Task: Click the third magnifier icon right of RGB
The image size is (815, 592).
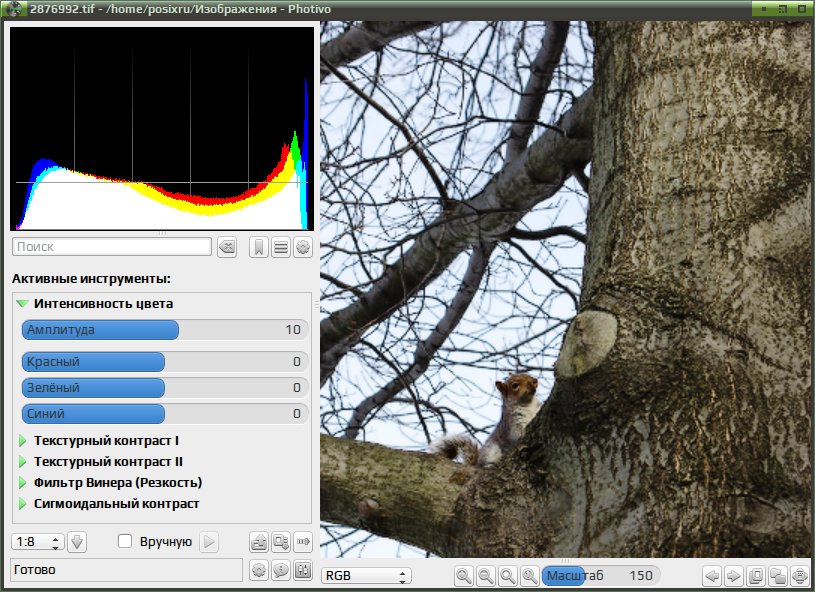Action: tap(507, 576)
